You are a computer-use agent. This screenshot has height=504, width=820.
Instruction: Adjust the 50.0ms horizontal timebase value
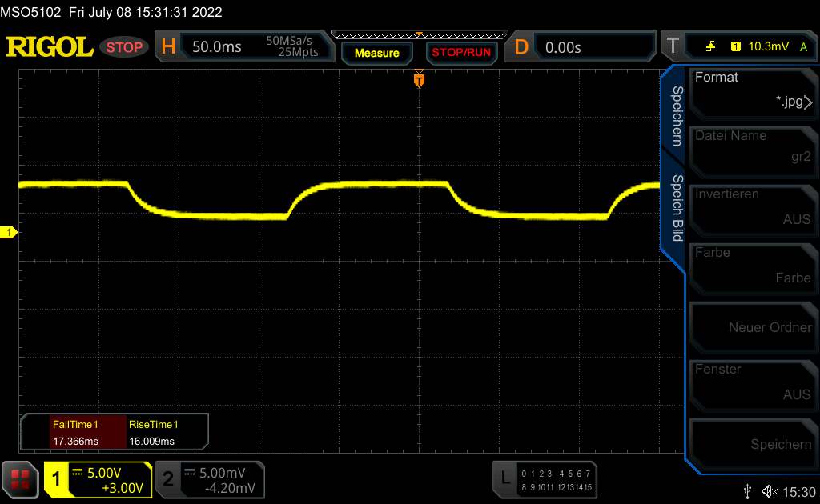(x=217, y=47)
